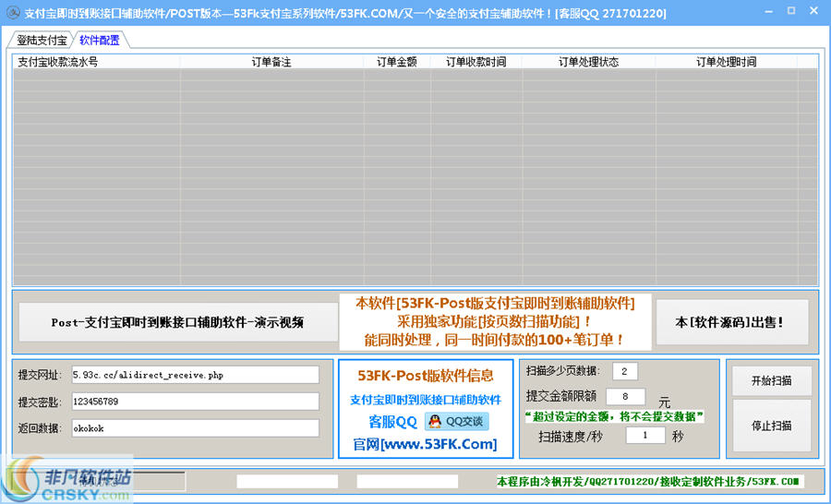The image size is (831, 504).
Task: Click the green 超过设定的金额 notice text
Action: point(614,416)
